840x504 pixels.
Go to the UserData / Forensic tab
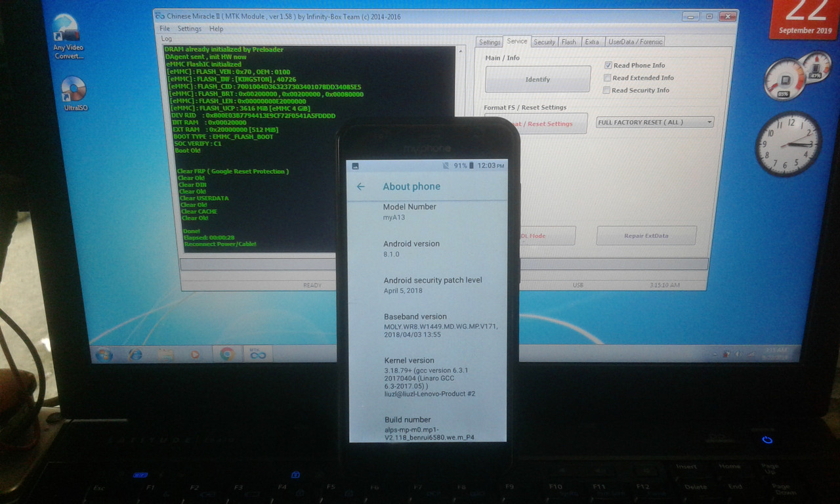pyautogui.click(x=635, y=42)
